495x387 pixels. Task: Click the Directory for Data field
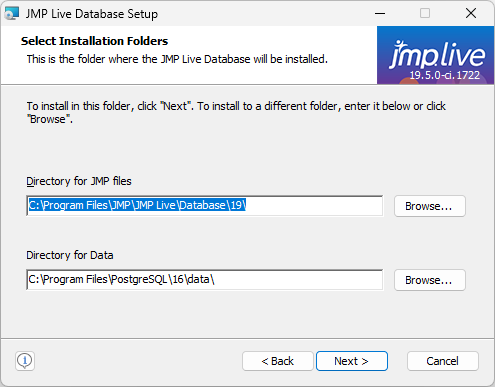coord(205,280)
